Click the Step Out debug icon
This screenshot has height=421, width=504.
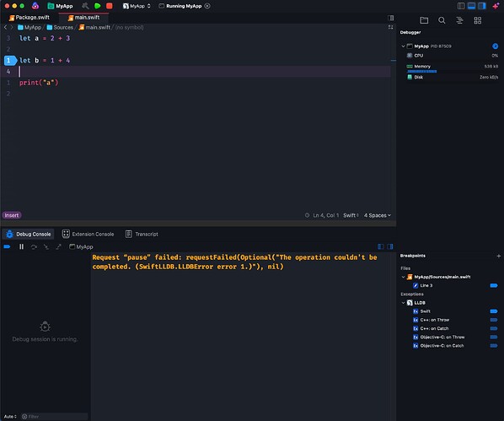tap(58, 247)
